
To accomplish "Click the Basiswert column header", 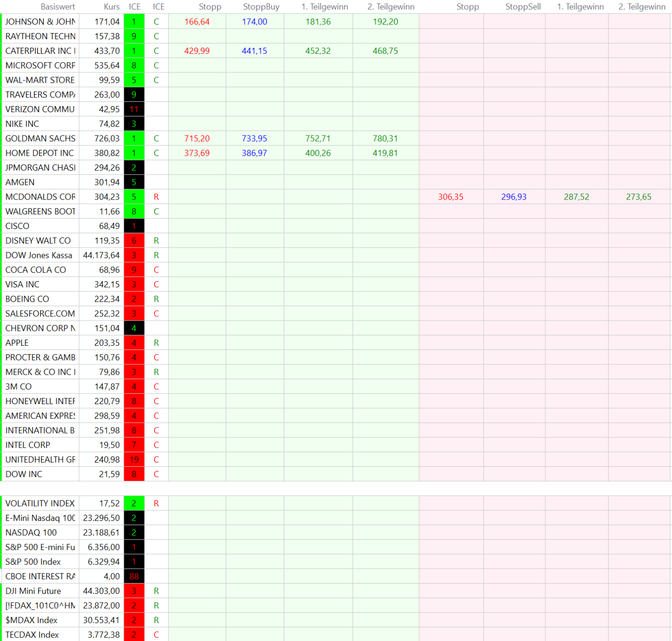I will (x=57, y=7).
